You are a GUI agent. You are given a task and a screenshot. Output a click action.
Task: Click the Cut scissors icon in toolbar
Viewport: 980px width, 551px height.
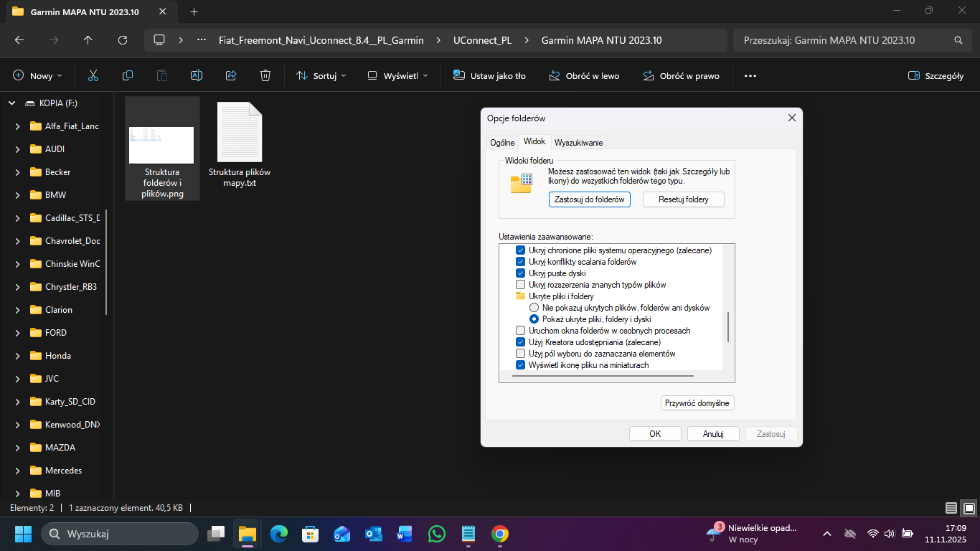point(93,75)
